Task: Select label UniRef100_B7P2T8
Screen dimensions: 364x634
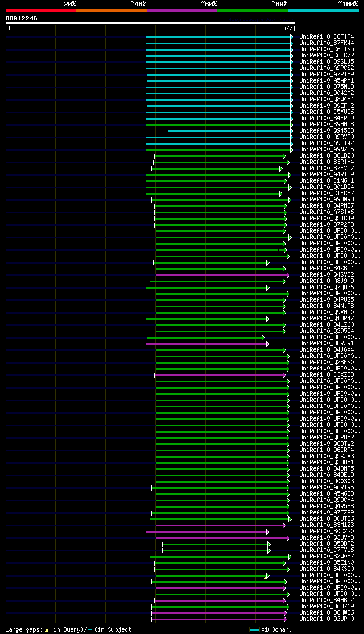Action: [x=326, y=225]
